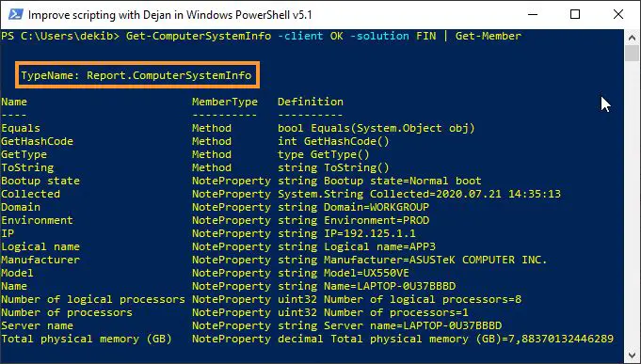Click the Get-ComputerSystemInfo command text
This screenshot has height=364, width=641.
click(199, 36)
